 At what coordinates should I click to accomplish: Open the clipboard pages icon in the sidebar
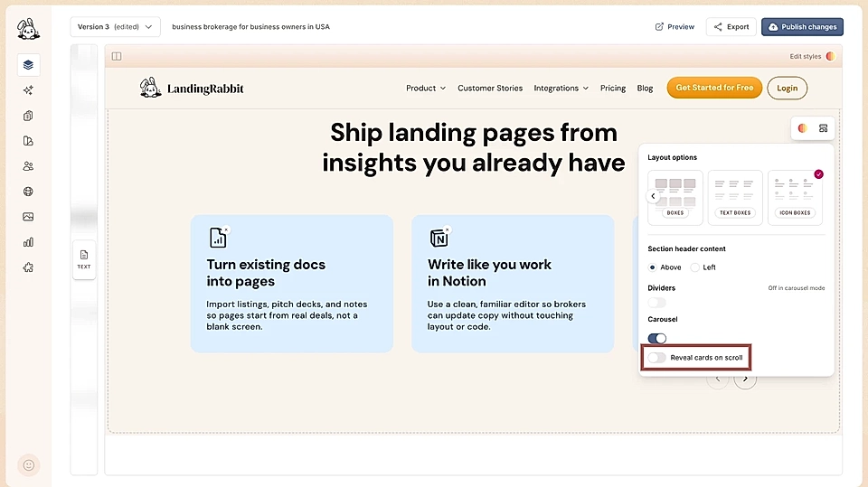pyautogui.click(x=28, y=116)
